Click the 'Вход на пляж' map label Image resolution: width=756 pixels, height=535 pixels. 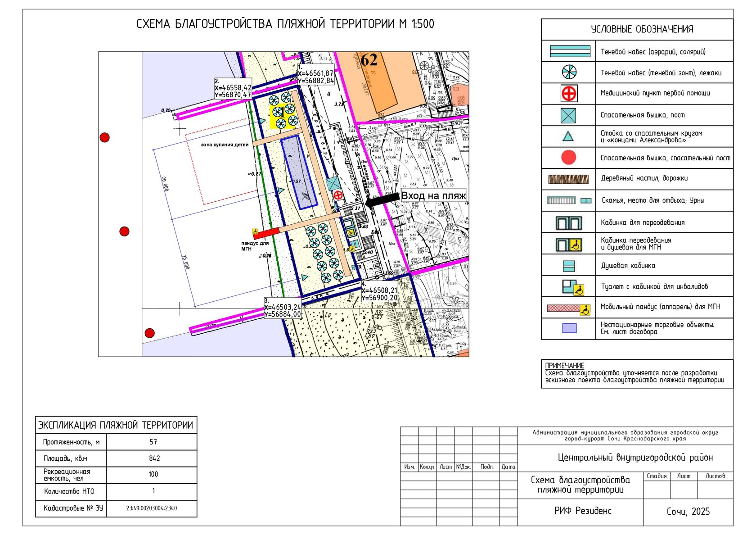click(x=433, y=195)
